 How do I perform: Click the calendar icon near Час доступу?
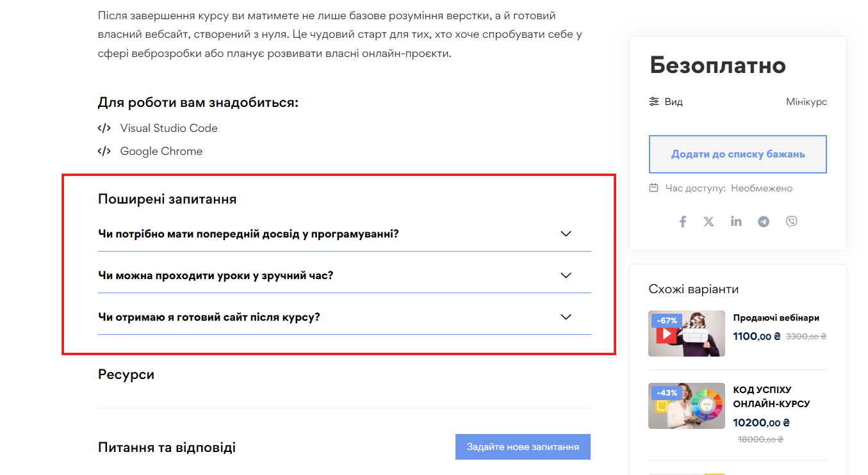(654, 188)
